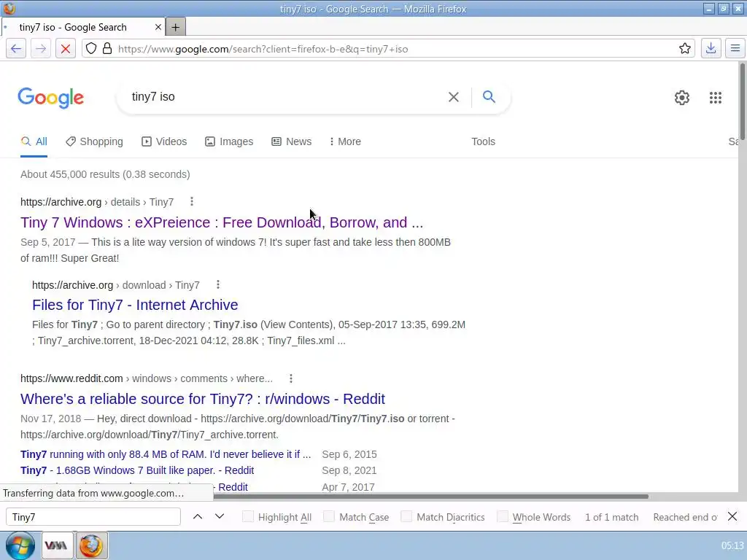This screenshot has height=560, width=747.
Task: Open the Tools search filter
Action: [483, 141]
